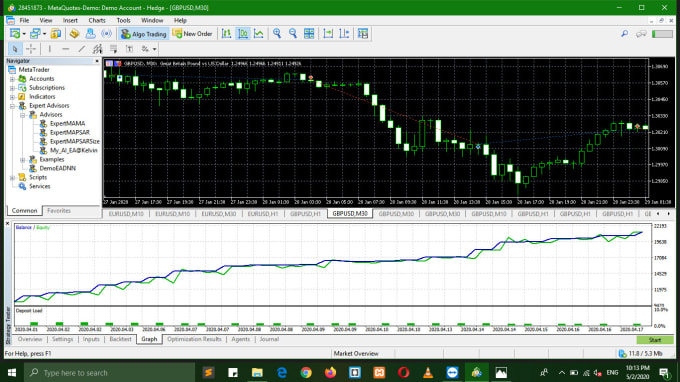Switch chart to candlesticks mode

point(243,33)
